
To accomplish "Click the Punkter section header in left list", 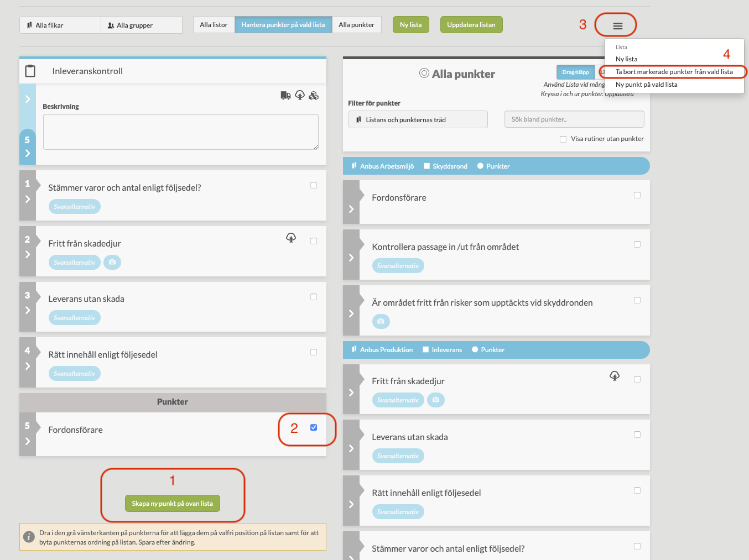I will tap(173, 402).
